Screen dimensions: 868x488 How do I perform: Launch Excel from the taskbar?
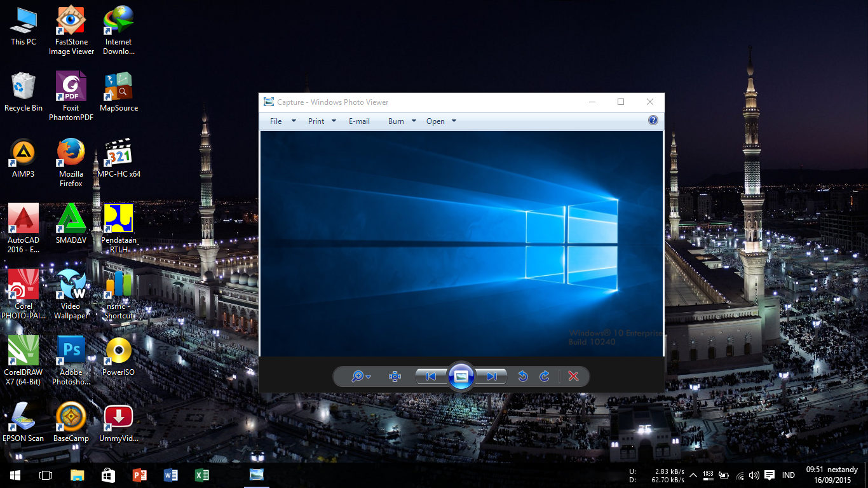(x=201, y=475)
